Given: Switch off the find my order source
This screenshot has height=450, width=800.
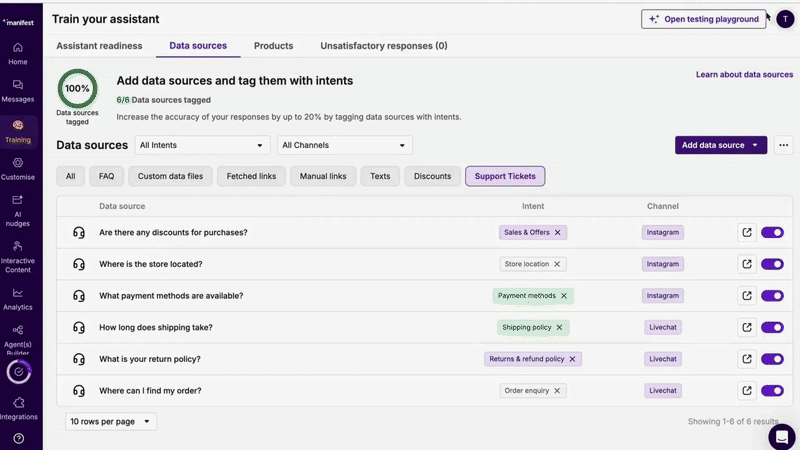Looking at the screenshot, I should pos(772,391).
